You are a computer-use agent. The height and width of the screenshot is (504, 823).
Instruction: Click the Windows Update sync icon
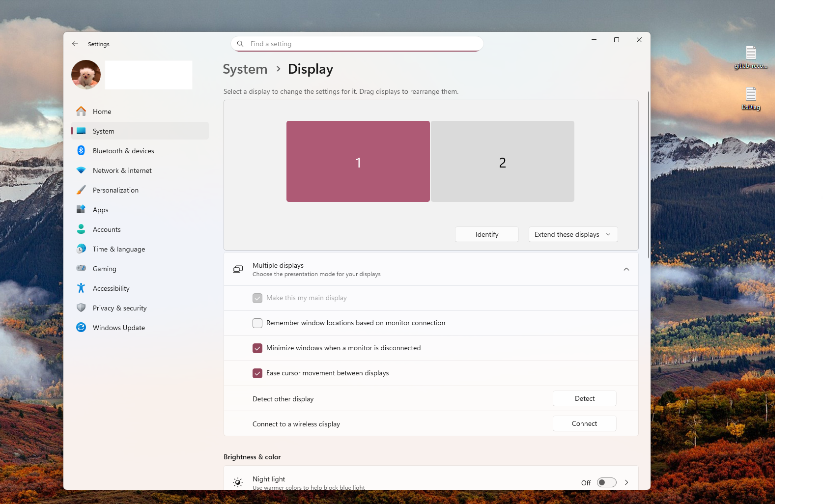pos(81,328)
